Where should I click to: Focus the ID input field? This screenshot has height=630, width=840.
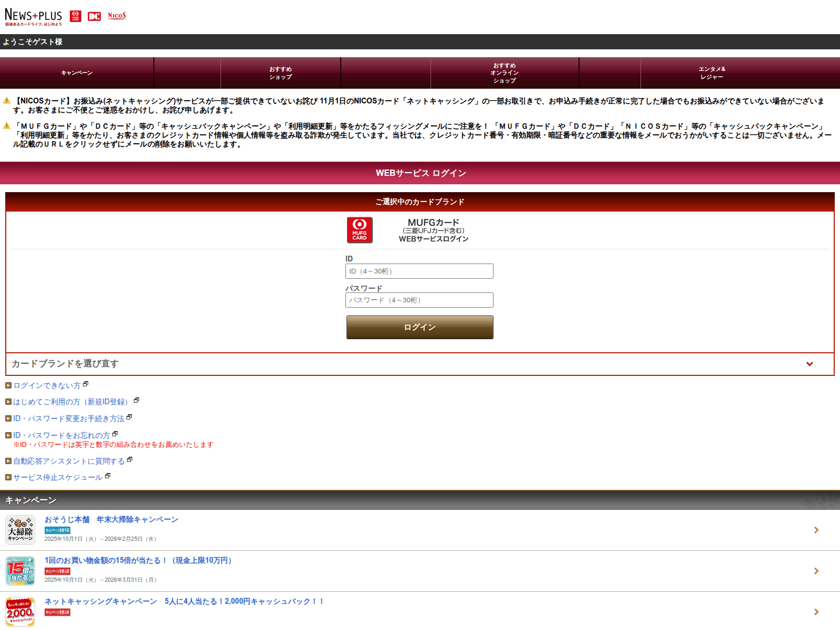[419, 271]
